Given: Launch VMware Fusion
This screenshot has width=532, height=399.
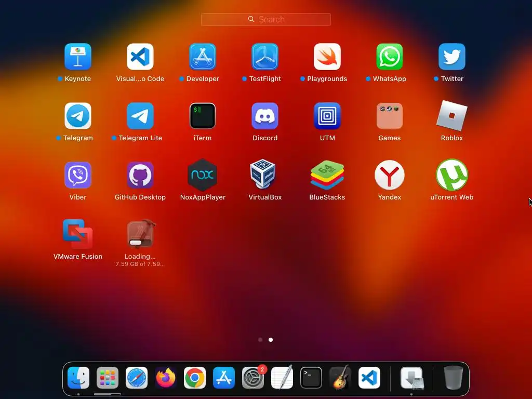Looking at the screenshot, I should (78, 234).
